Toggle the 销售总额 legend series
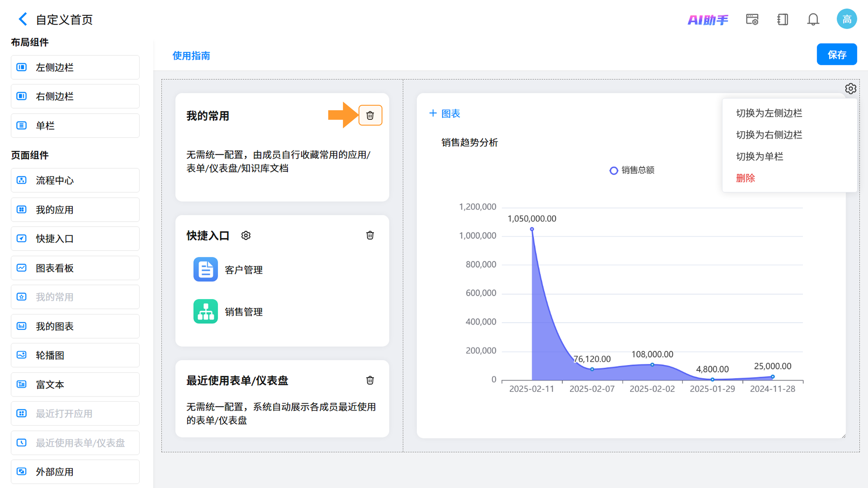The width and height of the screenshot is (868, 488). 632,170
